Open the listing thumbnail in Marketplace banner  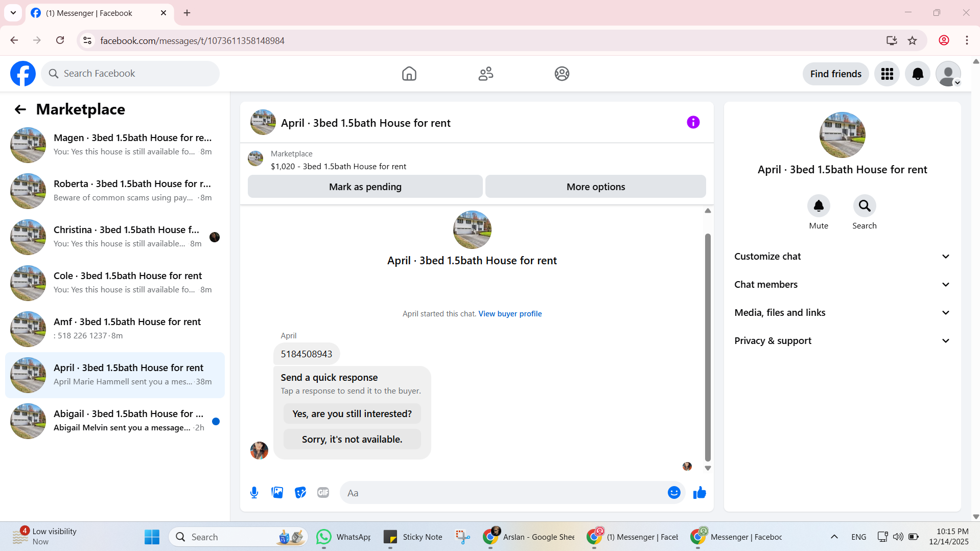tap(255, 158)
